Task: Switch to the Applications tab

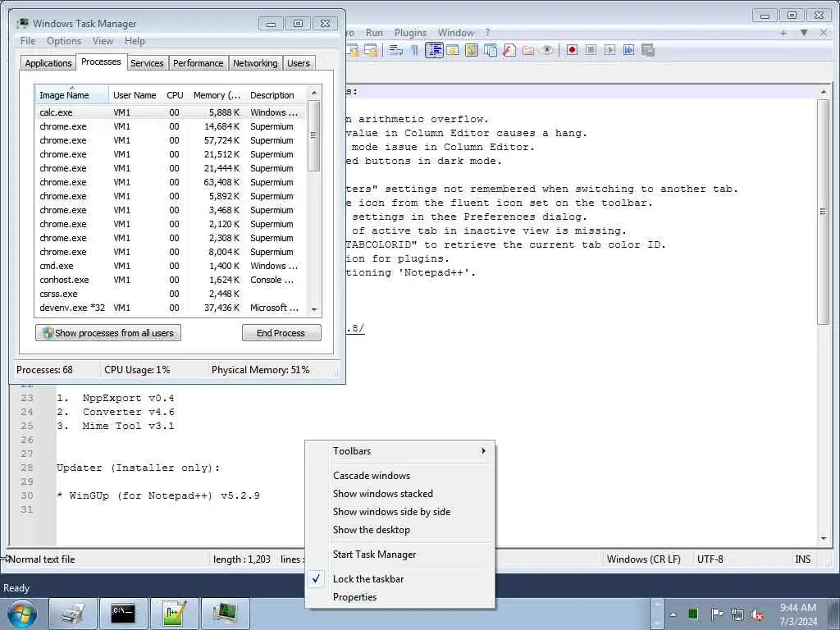Action: point(48,63)
